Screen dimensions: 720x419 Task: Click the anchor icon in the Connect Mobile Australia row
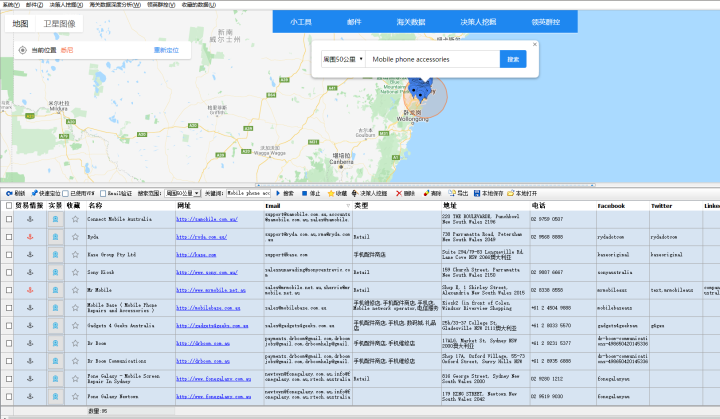click(x=30, y=219)
